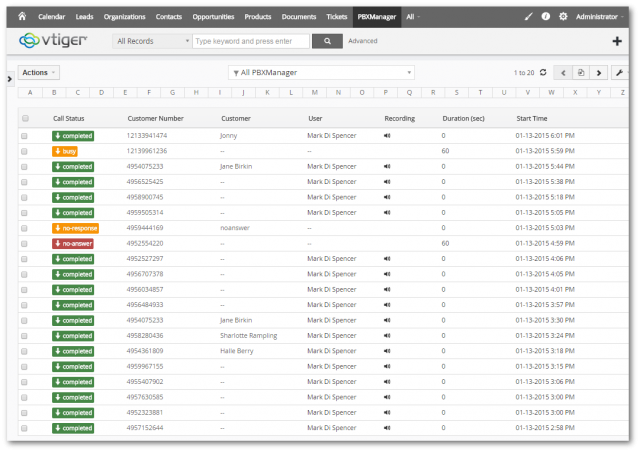
Task: Check the no-answer row 4952554220
Action: pyautogui.click(x=24, y=244)
